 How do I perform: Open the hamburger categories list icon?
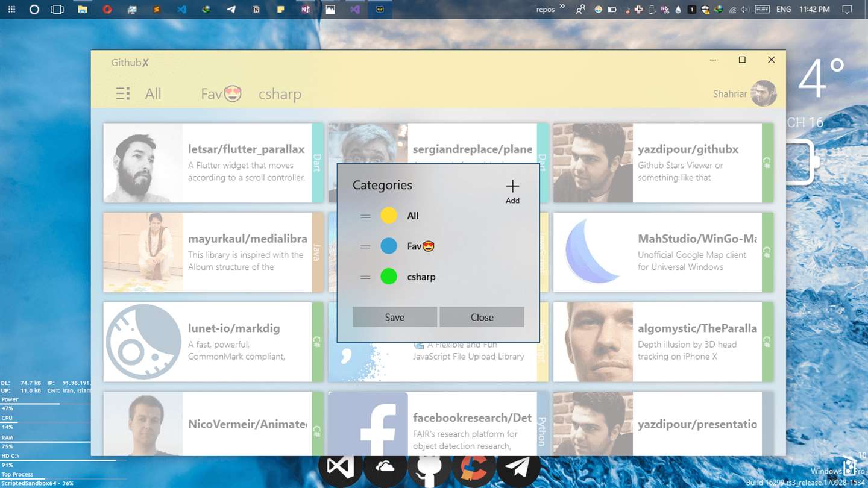(123, 94)
